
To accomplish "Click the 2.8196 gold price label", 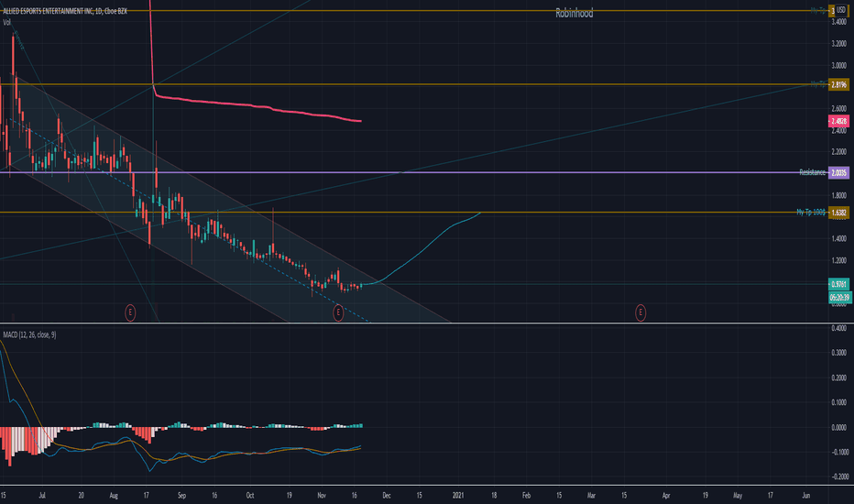I will (x=838, y=84).
